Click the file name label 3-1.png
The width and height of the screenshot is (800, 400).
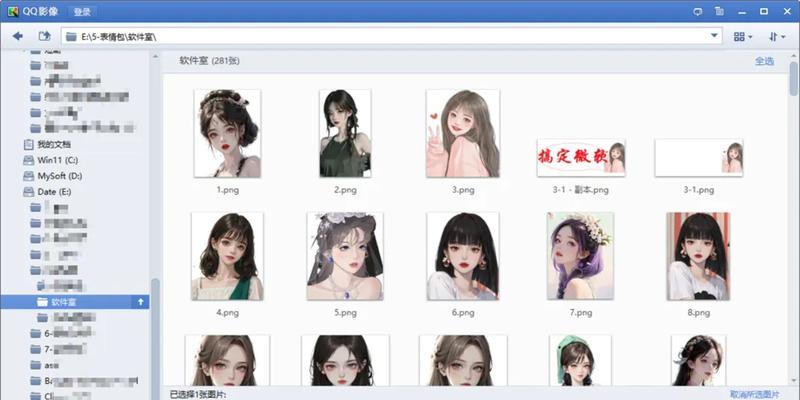tap(698, 190)
